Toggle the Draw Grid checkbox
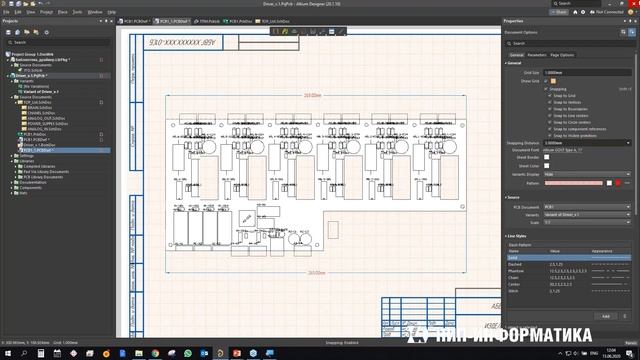The height and width of the screenshot is (360, 640). pyautogui.click(x=546, y=81)
